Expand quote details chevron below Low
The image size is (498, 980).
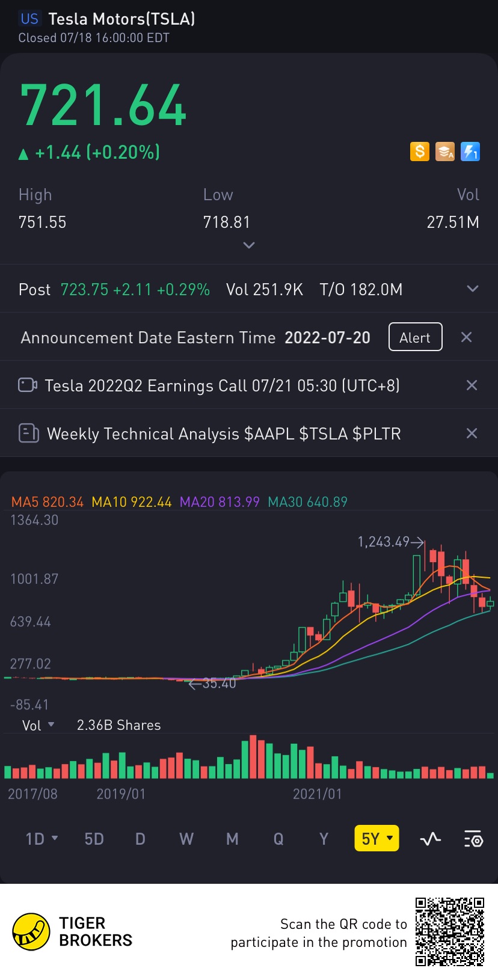coord(249,245)
